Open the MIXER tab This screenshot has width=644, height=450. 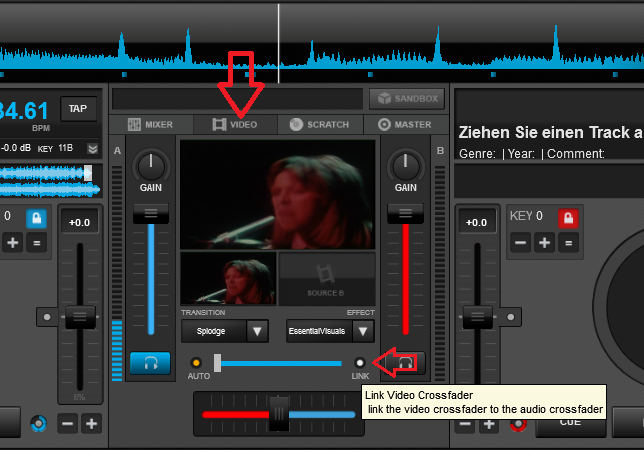point(151,124)
